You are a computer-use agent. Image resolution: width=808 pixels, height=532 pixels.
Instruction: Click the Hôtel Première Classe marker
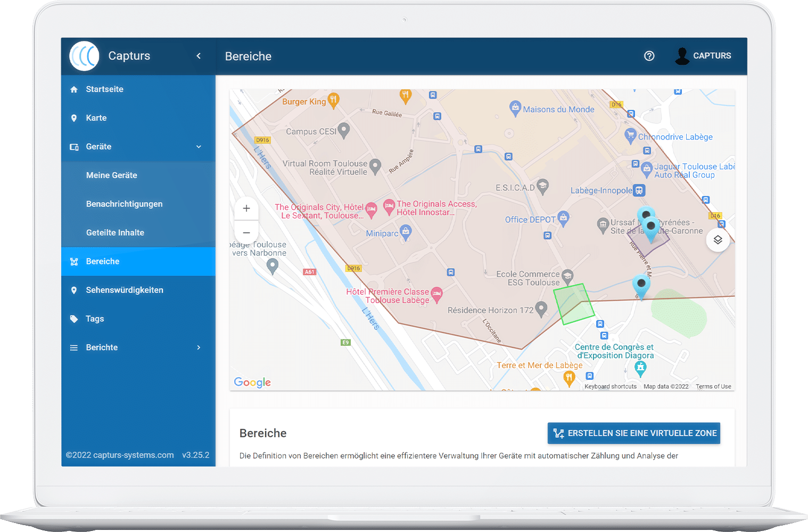pos(436,295)
